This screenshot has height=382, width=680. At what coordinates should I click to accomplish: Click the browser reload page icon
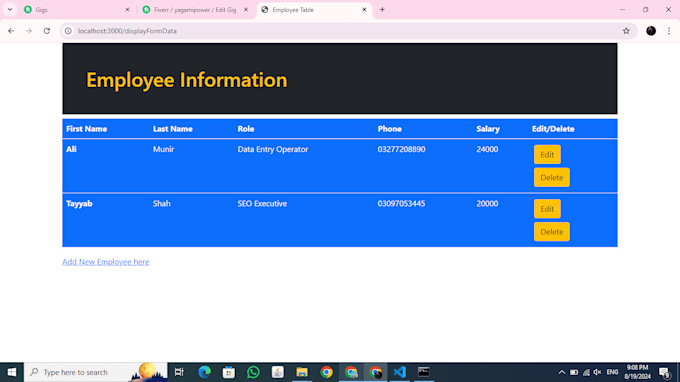(x=47, y=31)
